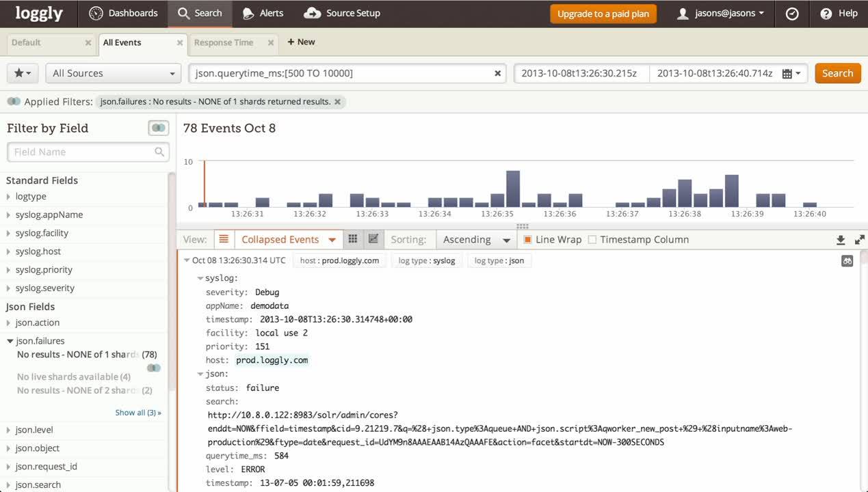The image size is (868, 492).
Task: Click Upgrade to a paid plan
Action: click(x=603, y=14)
